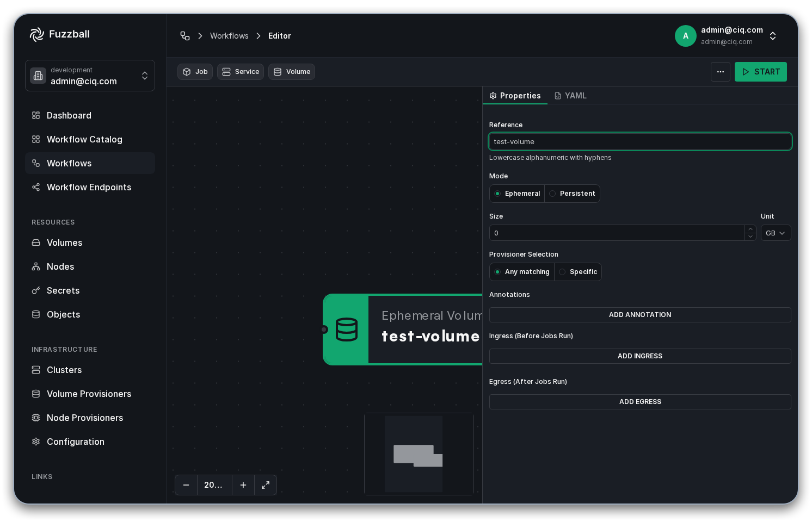Choose Any matching provisioner selection
Screen dimensions: 812x522
pos(522,272)
